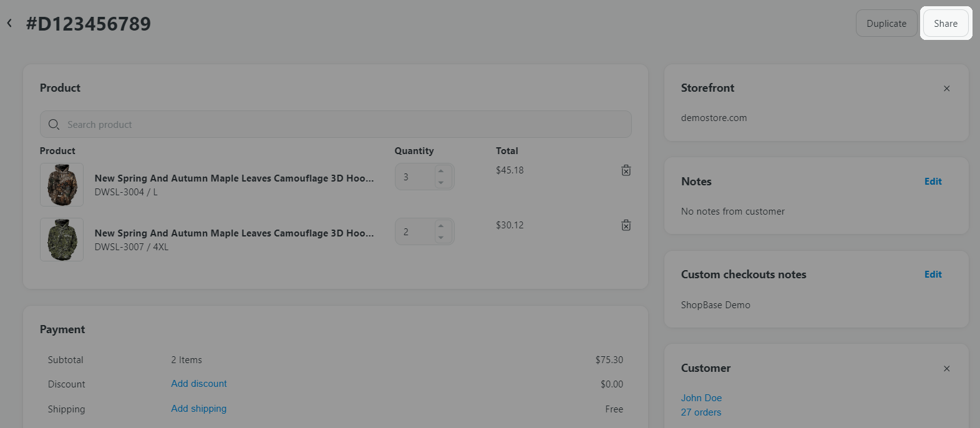Click the search magnifier icon

tap(54, 125)
